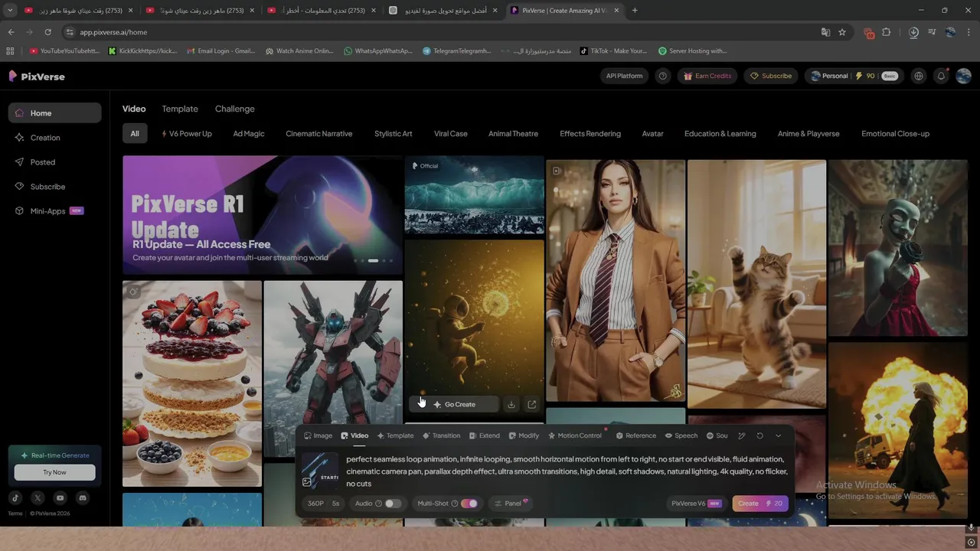Screen dimensions: 980x551
Task: Select the Image mode in prompt panel
Action: tap(318, 435)
